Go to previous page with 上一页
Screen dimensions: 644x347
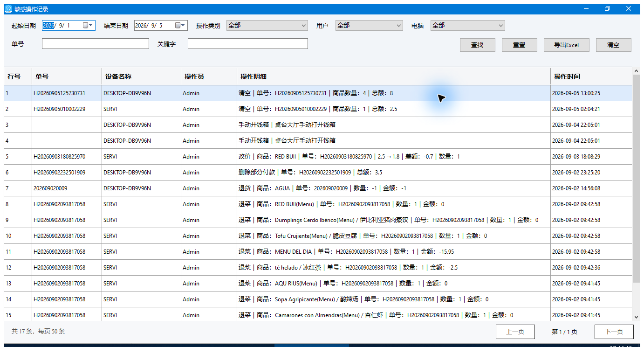tap(515, 332)
